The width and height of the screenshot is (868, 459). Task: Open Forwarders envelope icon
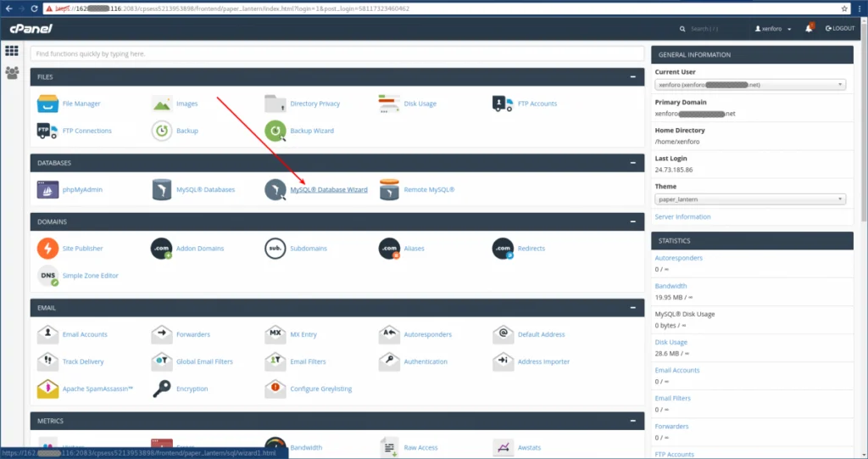(x=162, y=334)
